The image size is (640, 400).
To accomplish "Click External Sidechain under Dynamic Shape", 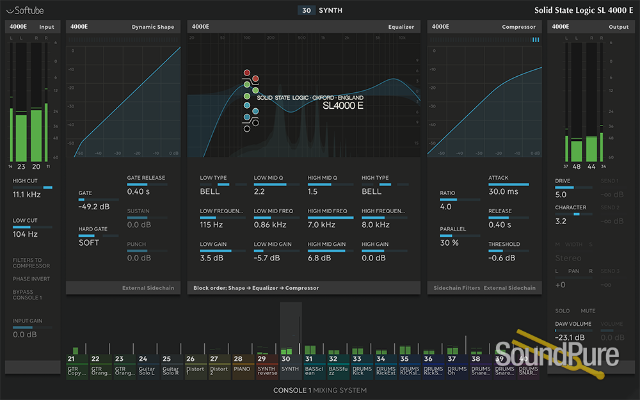I will [151, 288].
